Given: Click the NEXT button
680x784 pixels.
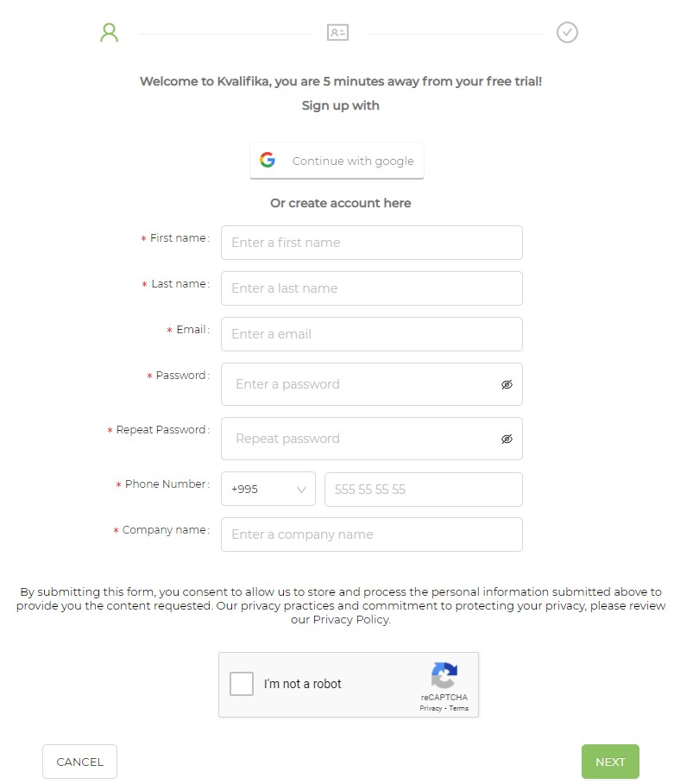Looking at the screenshot, I should (x=610, y=762).
